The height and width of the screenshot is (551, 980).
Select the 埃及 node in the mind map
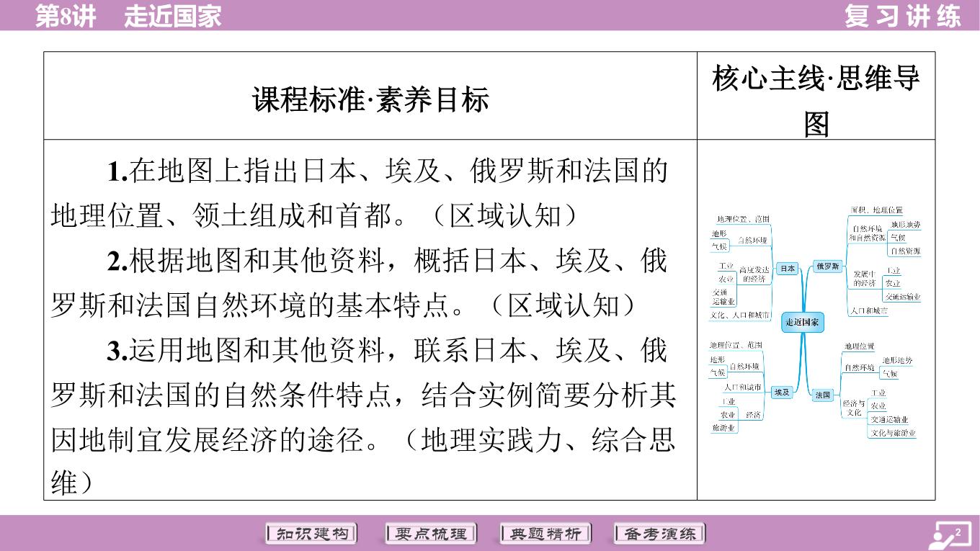click(781, 393)
